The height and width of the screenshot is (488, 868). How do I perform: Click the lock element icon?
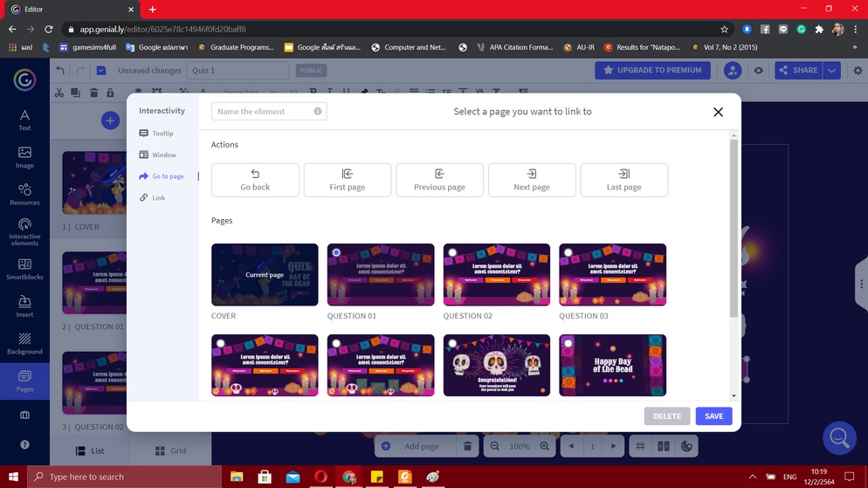[x=110, y=93]
